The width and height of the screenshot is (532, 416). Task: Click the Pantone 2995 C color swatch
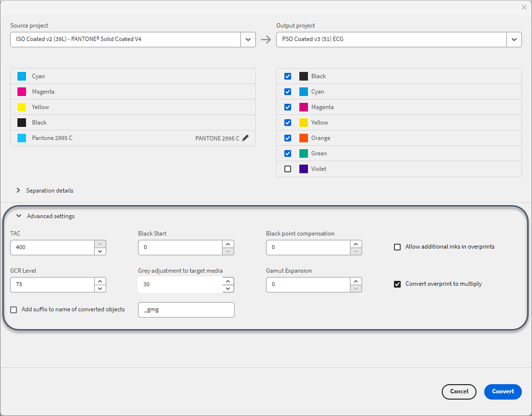(22, 138)
